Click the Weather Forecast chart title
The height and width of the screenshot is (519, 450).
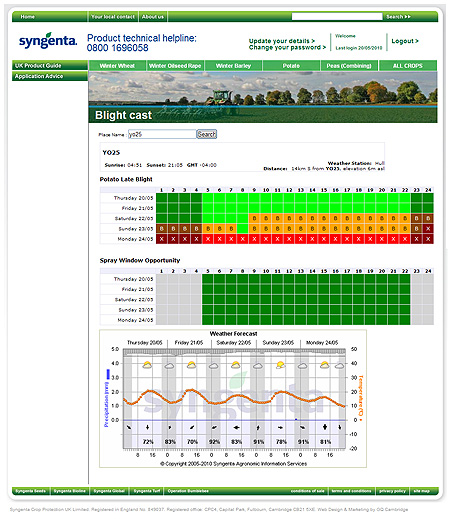coord(233,334)
